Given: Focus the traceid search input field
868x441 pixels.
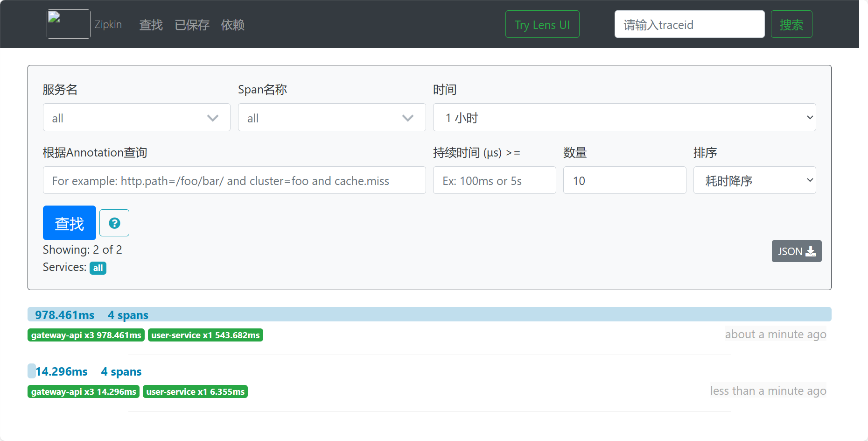Looking at the screenshot, I should coord(689,24).
